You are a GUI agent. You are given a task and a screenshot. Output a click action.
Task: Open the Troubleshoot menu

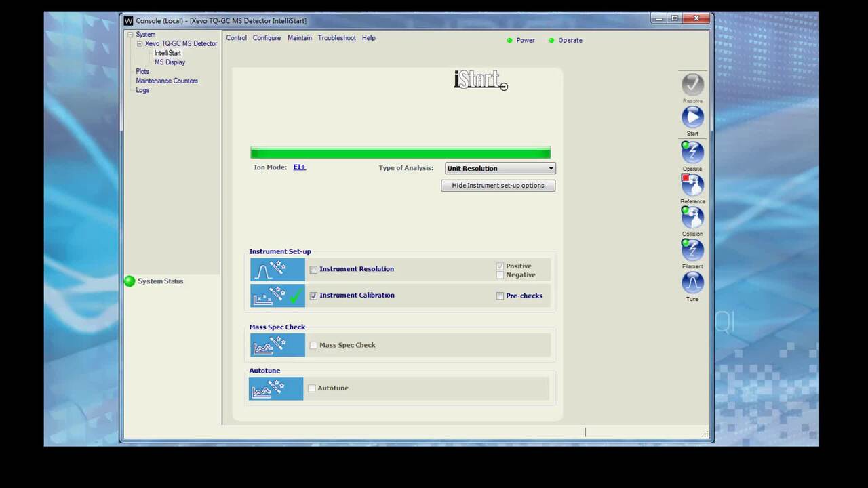[336, 38]
